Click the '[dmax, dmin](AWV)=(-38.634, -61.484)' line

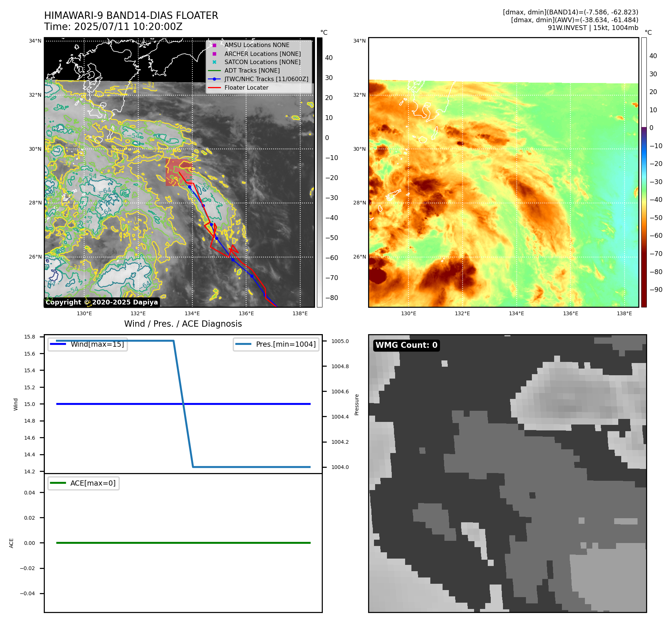[x=575, y=20]
